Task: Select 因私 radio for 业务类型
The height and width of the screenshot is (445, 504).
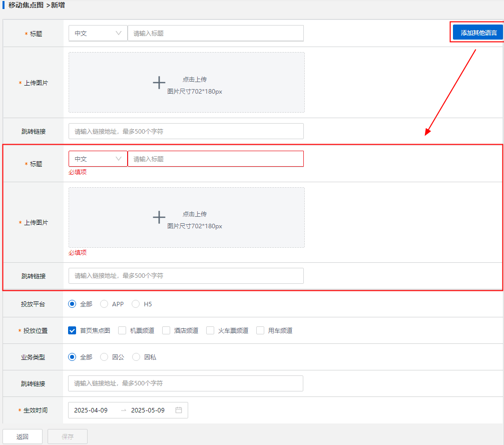Action: (x=136, y=357)
